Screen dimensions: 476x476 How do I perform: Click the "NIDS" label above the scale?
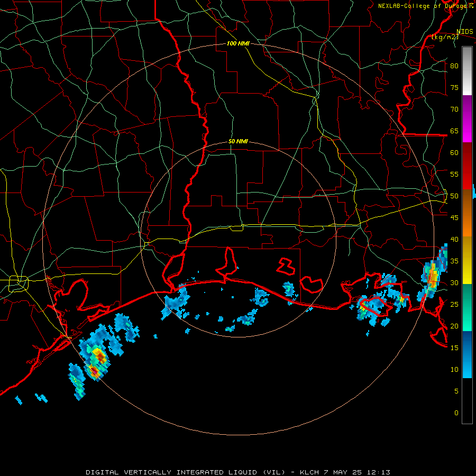pyautogui.click(x=464, y=31)
